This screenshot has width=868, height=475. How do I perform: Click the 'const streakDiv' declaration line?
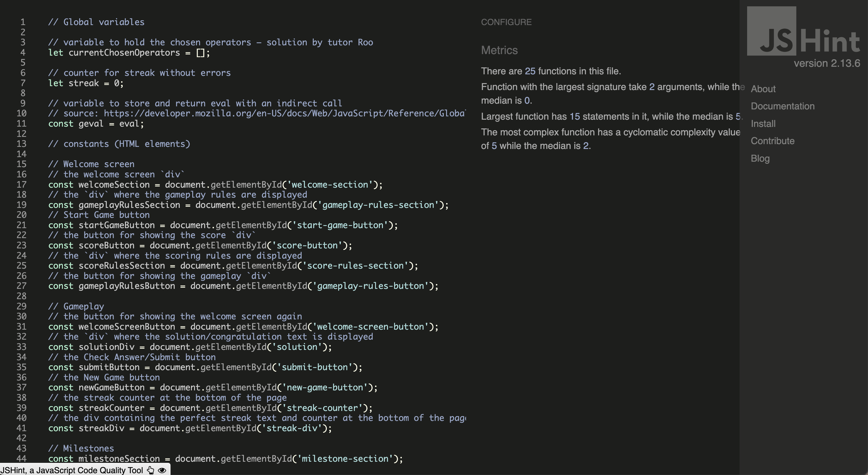(x=190, y=428)
